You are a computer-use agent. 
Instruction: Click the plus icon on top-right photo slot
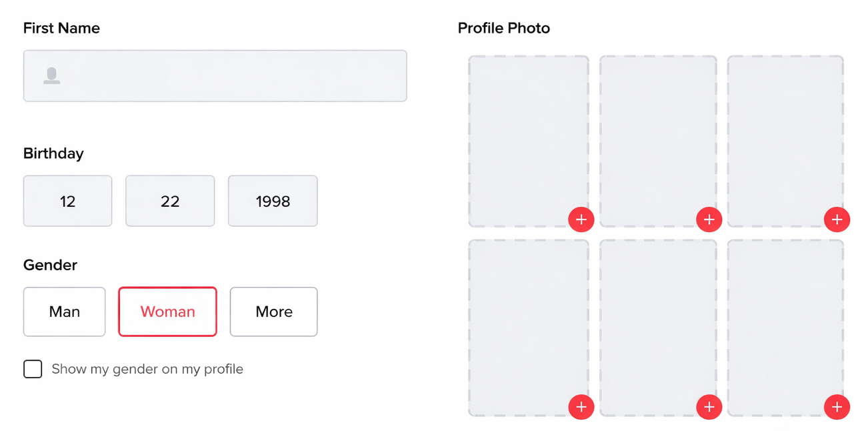[837, 220]
